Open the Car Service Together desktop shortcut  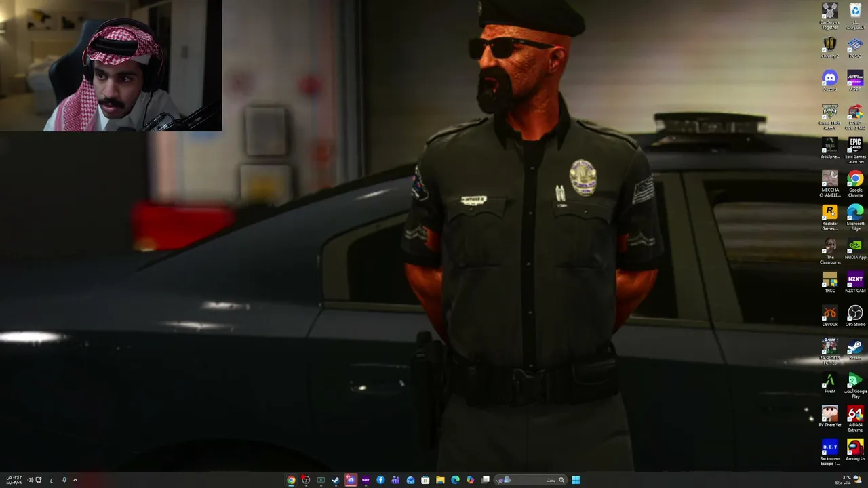830,16
